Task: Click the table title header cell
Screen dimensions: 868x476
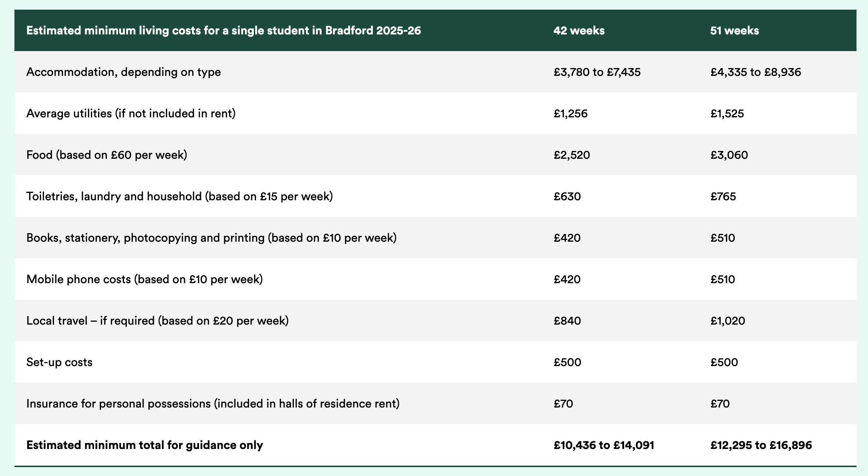Action: (223, 30)
